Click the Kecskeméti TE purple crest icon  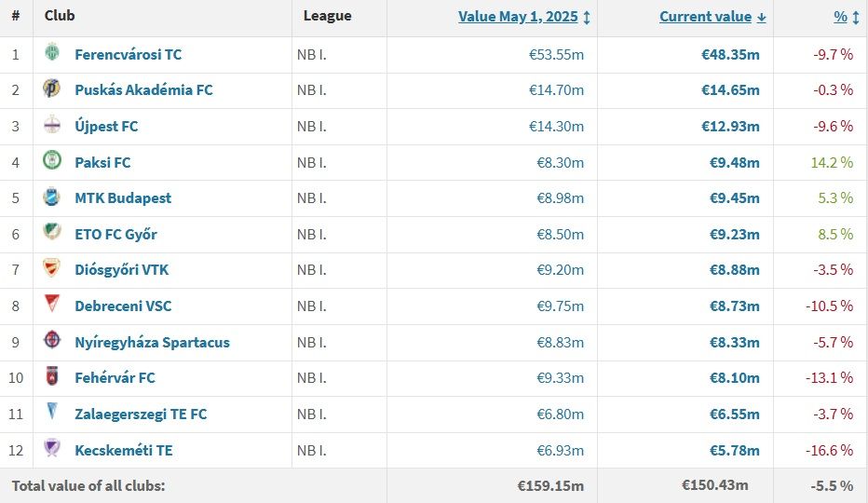(x=52, y=448)
